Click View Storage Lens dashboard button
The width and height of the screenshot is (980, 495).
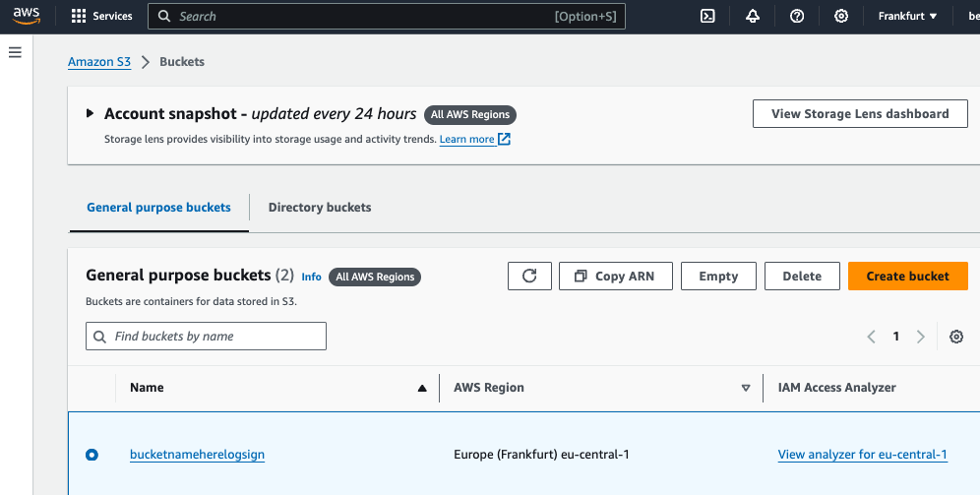coord(860,114)
